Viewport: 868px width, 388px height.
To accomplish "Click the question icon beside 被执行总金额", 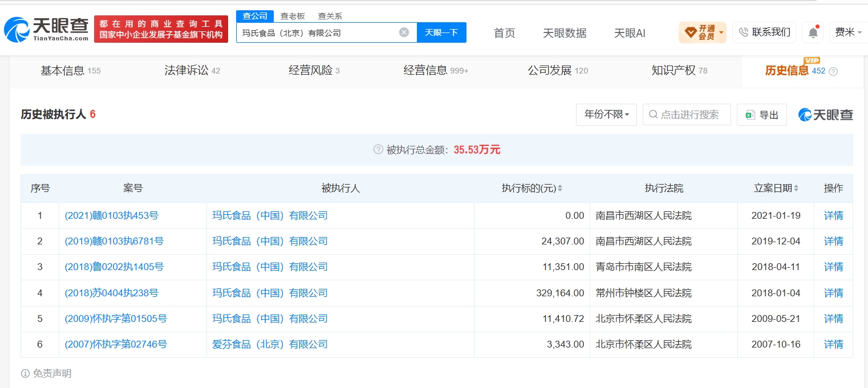I will coord(378,150).
